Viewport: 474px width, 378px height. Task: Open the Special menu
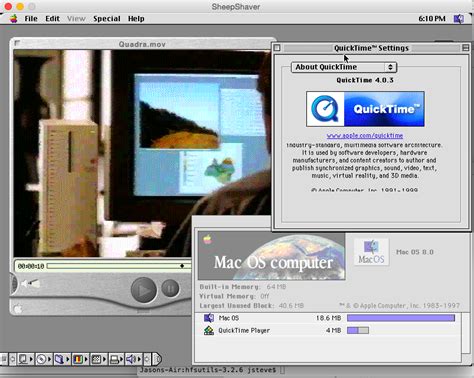(x=107, y=19)
